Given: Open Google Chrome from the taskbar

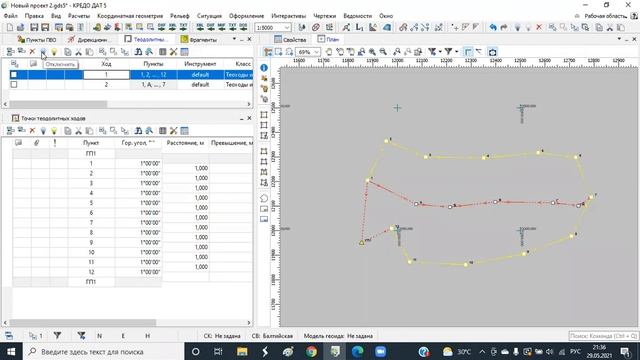Looking at the screenshot, I should pyautogui.click(x=311, y=351).
